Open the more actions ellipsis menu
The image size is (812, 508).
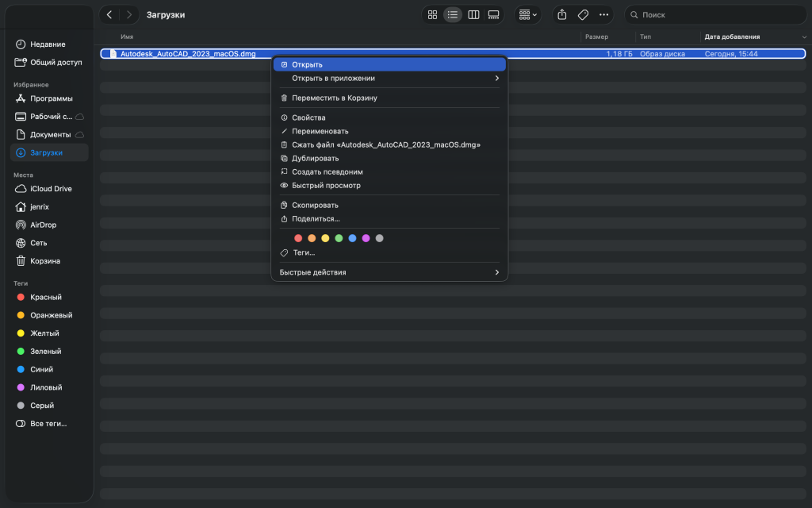[603, 14]
